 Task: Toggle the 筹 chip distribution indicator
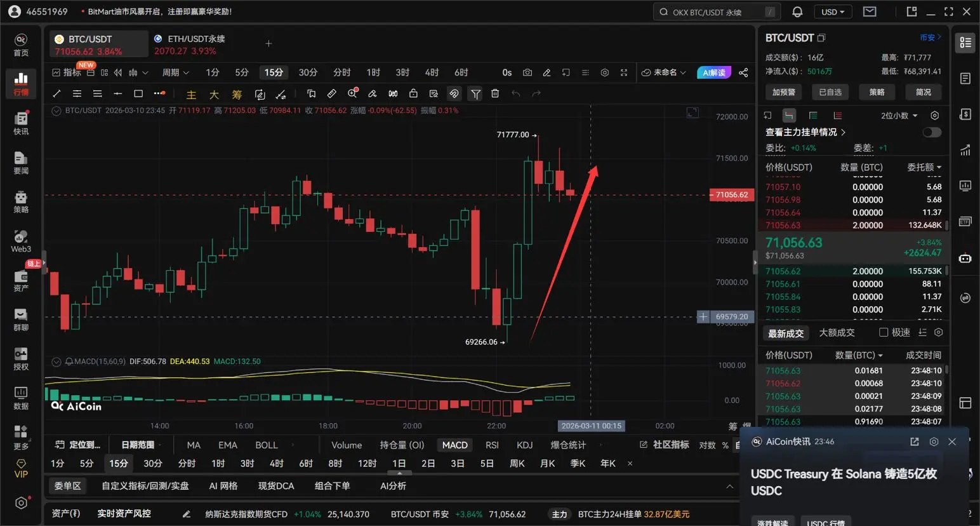(237, 95)
